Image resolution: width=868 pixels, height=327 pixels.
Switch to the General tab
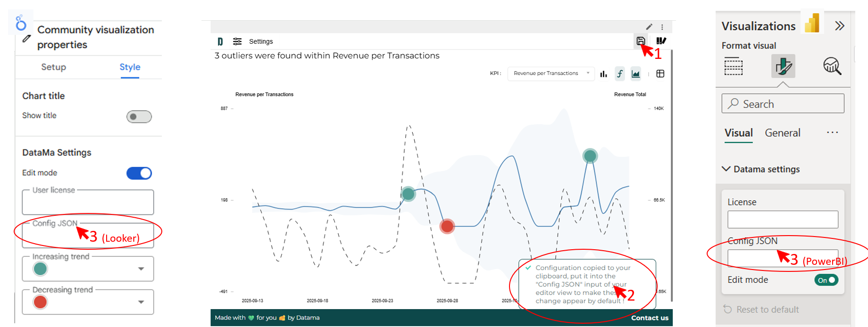[783, 133]
